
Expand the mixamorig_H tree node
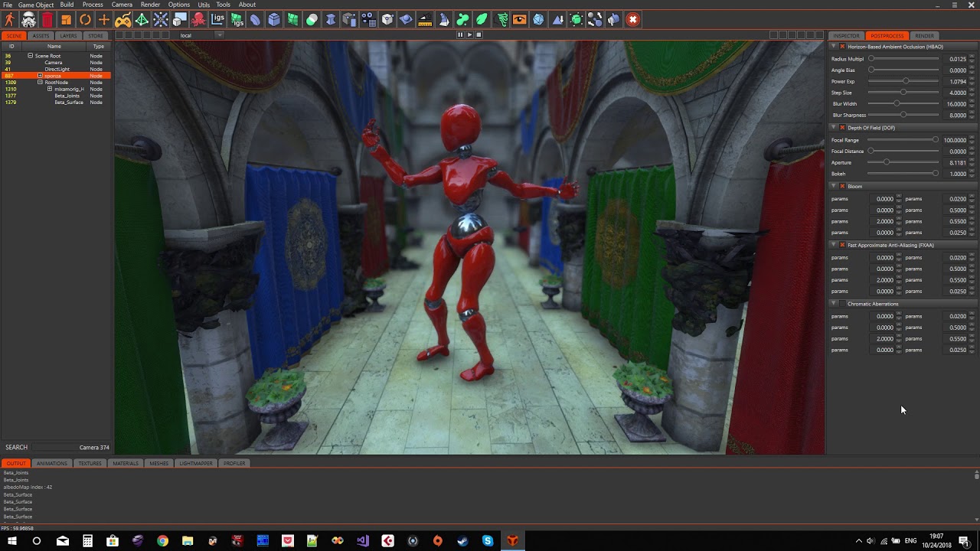click(x=50, y=89)
